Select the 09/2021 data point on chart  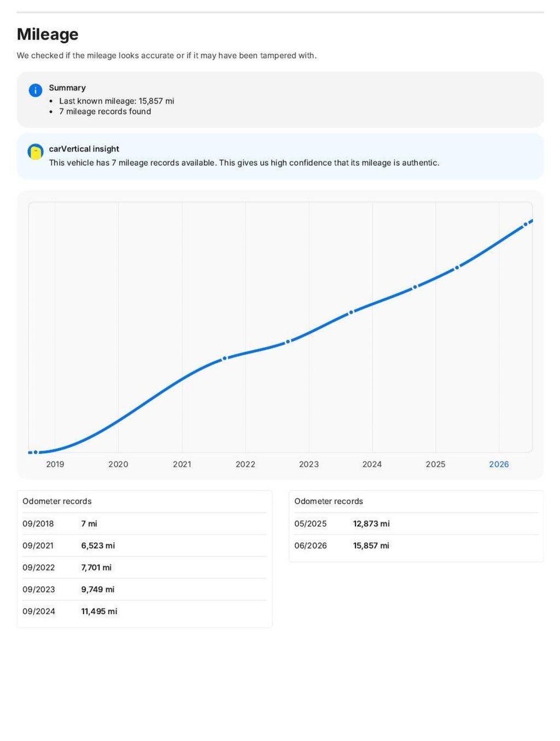pos(224,358)
